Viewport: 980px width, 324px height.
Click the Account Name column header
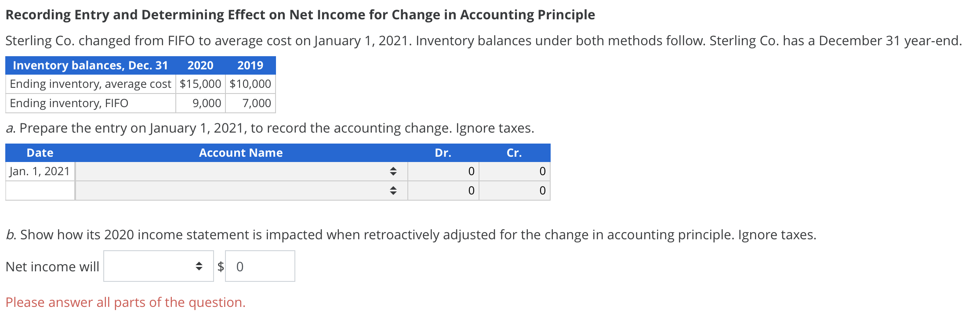(x=241, y=153)
